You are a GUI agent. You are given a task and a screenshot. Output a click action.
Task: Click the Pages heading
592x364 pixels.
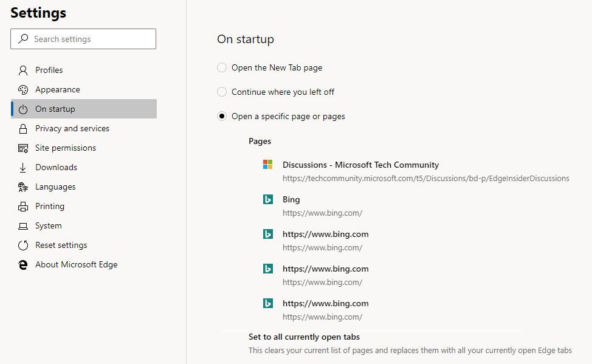pyautogui.click(x=260, y=141)
